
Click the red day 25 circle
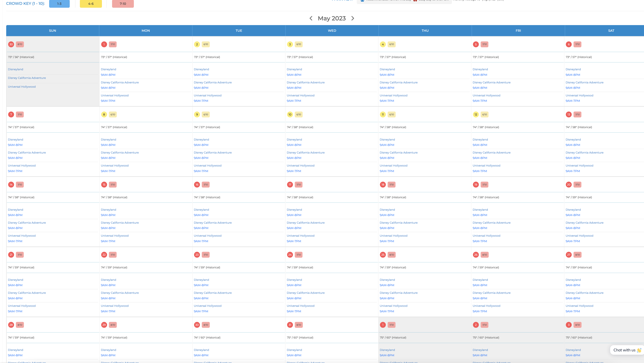383,255
